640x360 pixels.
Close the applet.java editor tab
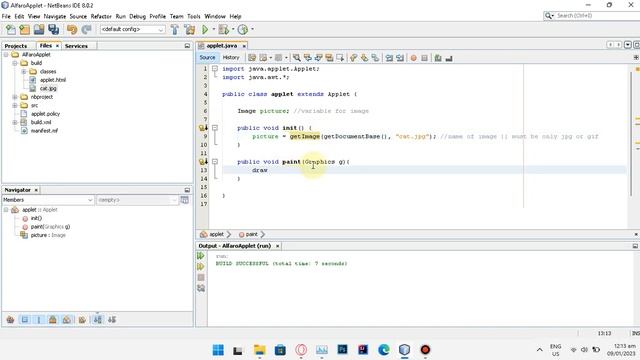tap(244, 46)
